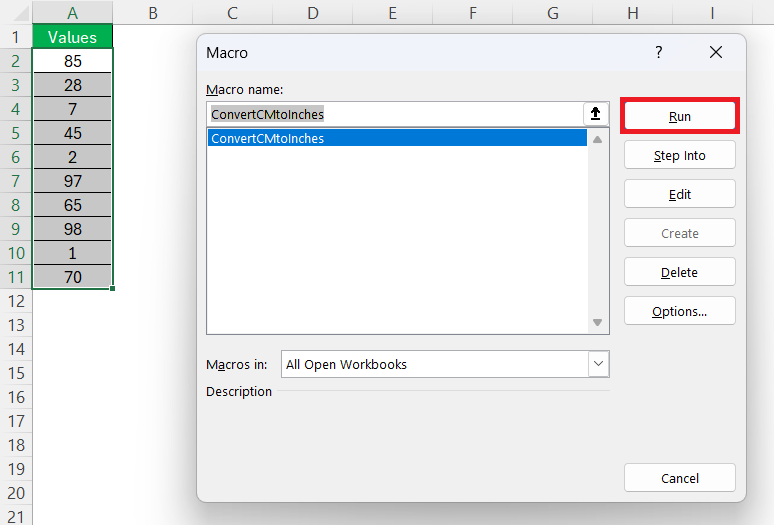Screen dimensions: 774x525
Task: Select cell containing 70
Action: [x=73, y=277]
